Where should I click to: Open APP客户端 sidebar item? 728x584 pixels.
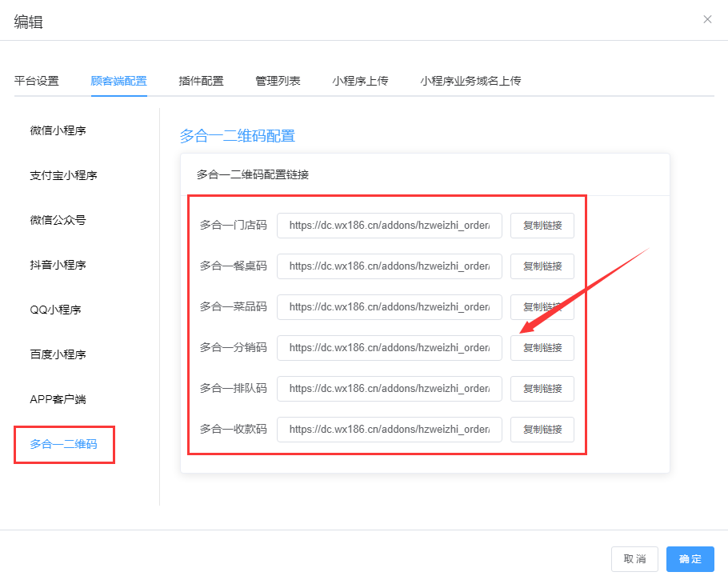click(x=58, y=399)
